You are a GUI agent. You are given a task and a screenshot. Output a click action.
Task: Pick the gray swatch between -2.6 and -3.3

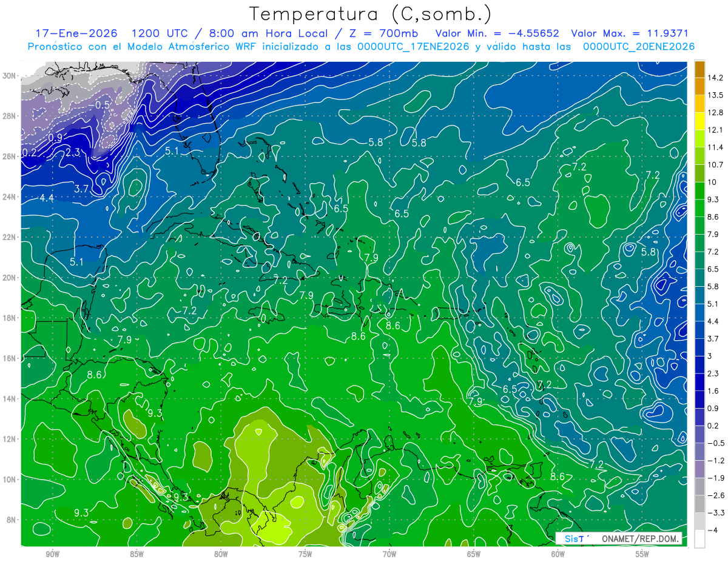pyautogui.click(x=699, y=504)
